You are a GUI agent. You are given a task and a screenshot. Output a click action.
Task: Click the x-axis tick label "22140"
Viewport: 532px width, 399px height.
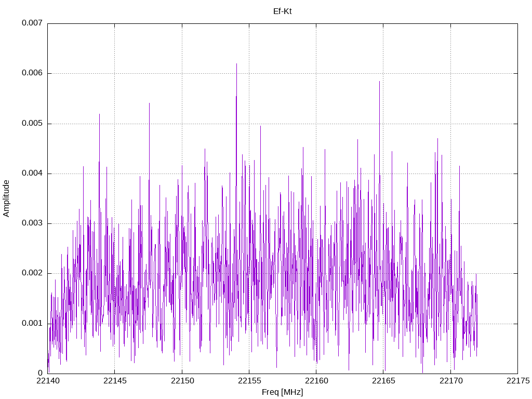pos(48,381)
